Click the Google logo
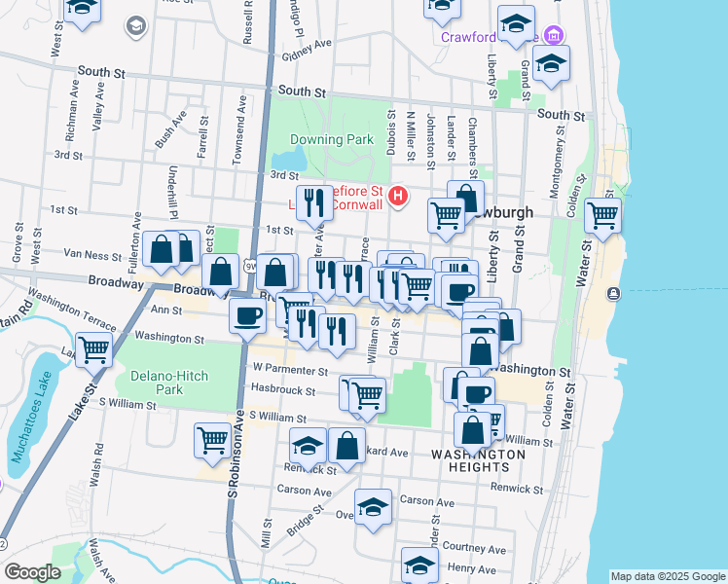Image resolution: width=728 pixels, height=584 pixels. tap(33, 572)
